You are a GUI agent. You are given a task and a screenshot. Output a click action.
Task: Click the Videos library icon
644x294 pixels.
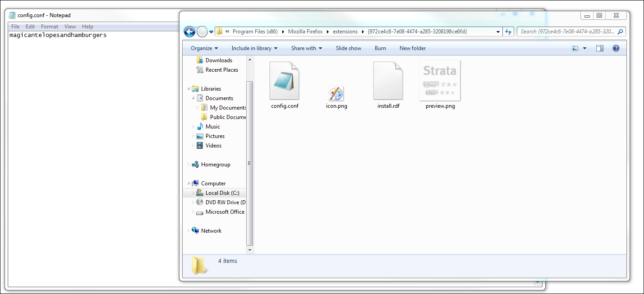pos(200,146)
